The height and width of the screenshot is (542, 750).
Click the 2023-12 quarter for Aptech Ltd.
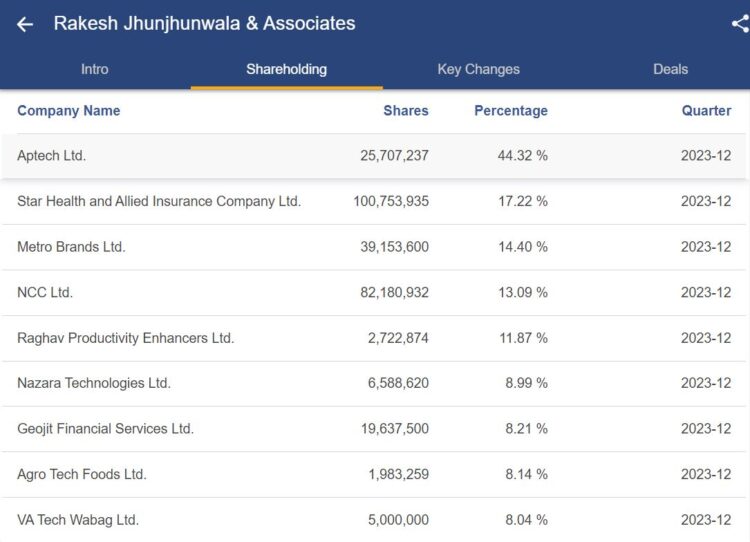tap(706, 155)
